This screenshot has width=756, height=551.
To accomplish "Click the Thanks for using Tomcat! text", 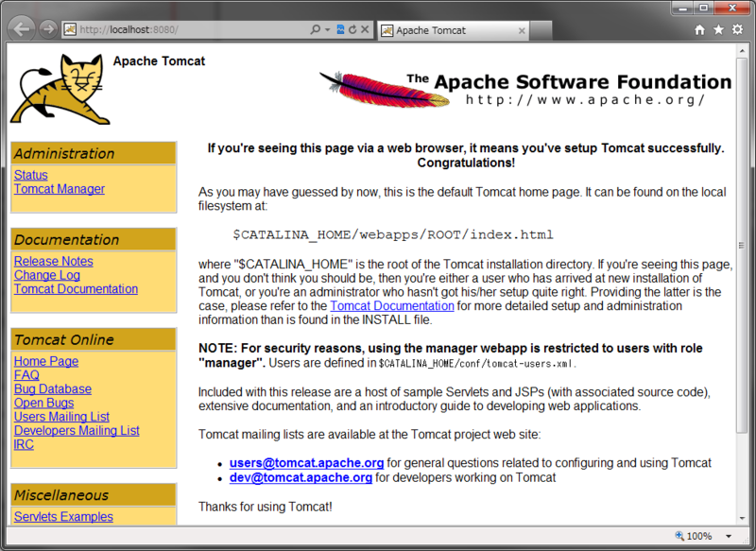I will [266, 507].
